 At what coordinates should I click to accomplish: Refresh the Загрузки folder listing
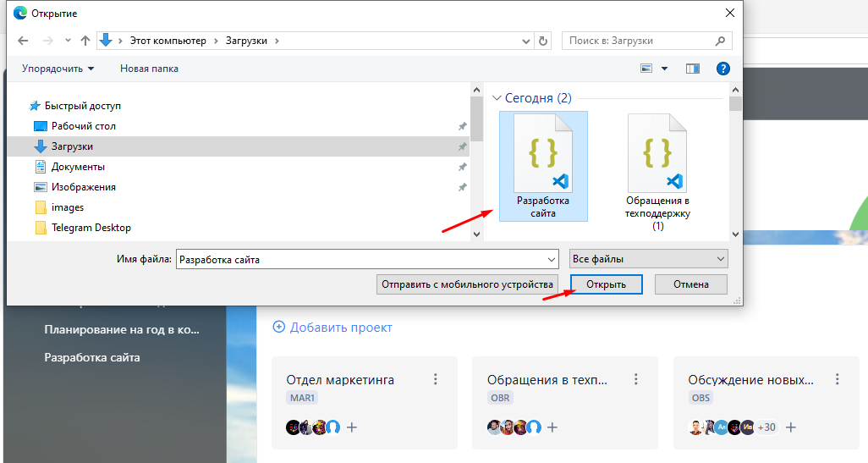point(543,41)
